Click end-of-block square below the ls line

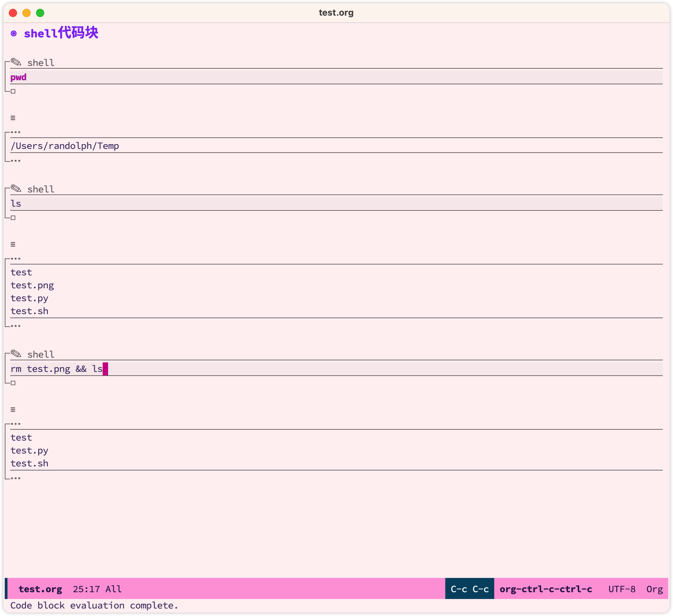(x=13, y=218)
